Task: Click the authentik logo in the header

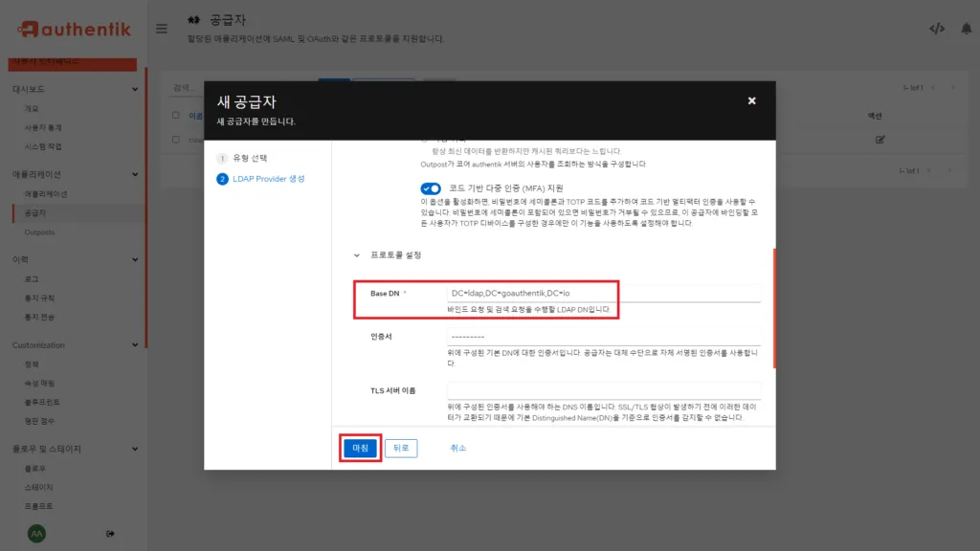Action: point(72,29)
